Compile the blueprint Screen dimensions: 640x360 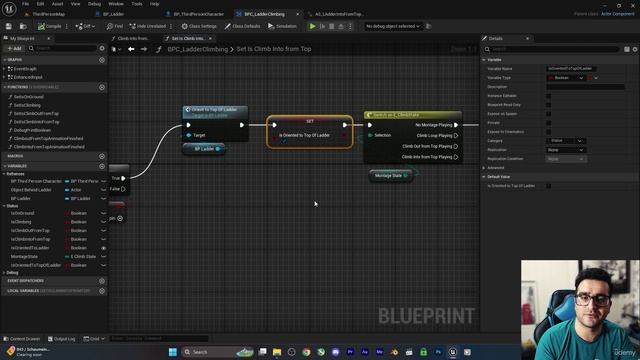(x=49, y=26)
